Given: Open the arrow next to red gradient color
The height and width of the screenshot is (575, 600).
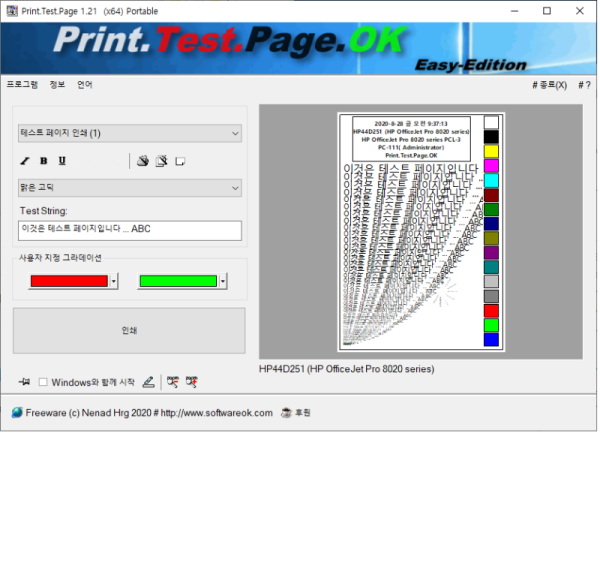Looking at the screenshot, I should pos(114,281).
